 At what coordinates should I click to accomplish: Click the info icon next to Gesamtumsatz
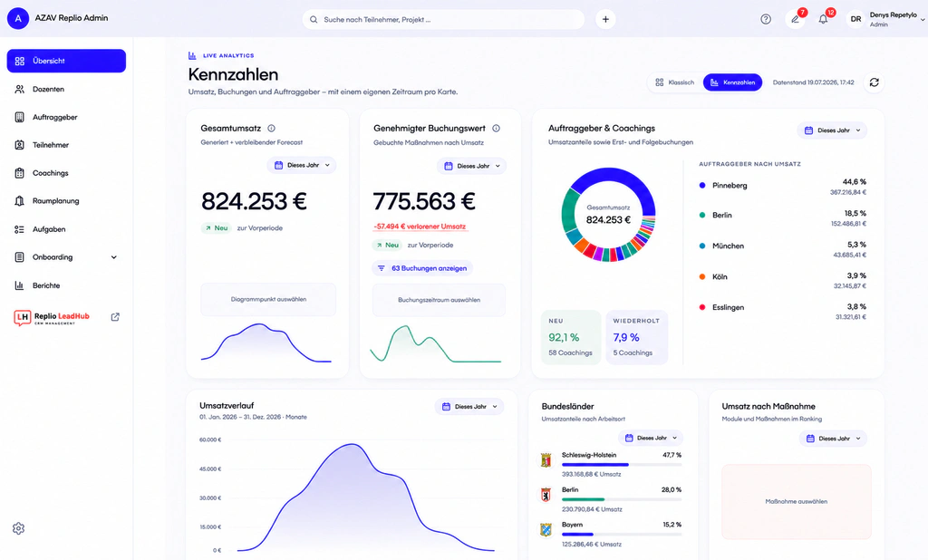tap(271, 128)
